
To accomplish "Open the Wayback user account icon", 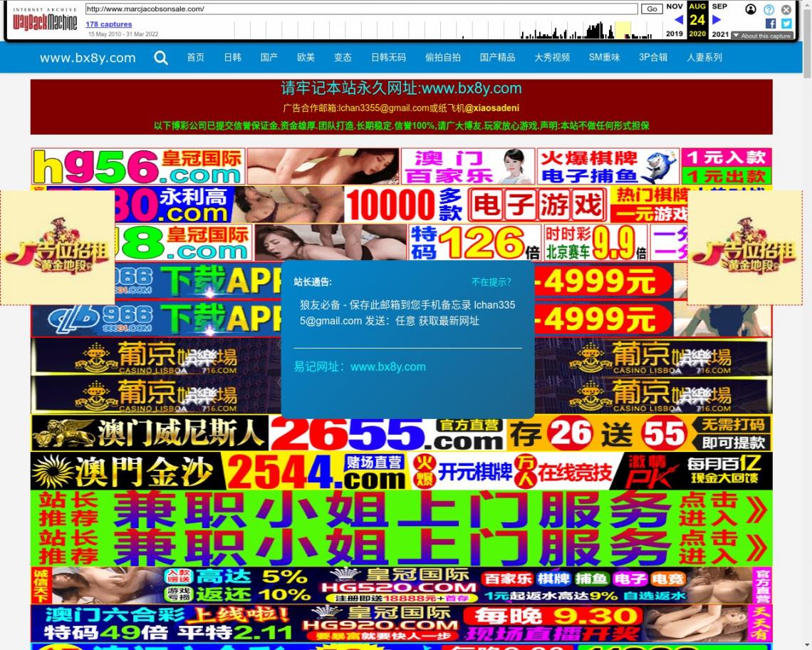I will pos(750,9).
